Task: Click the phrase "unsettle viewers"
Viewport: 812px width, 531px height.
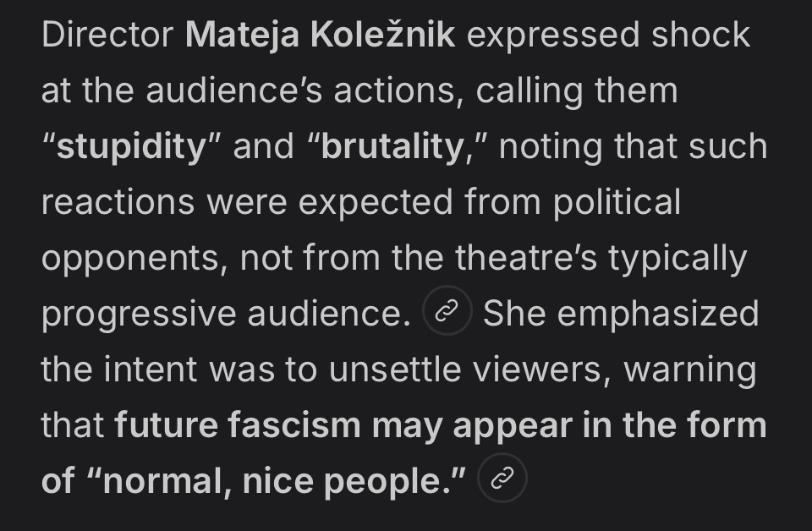Action: pyautogui.click(x=469, y=369)
